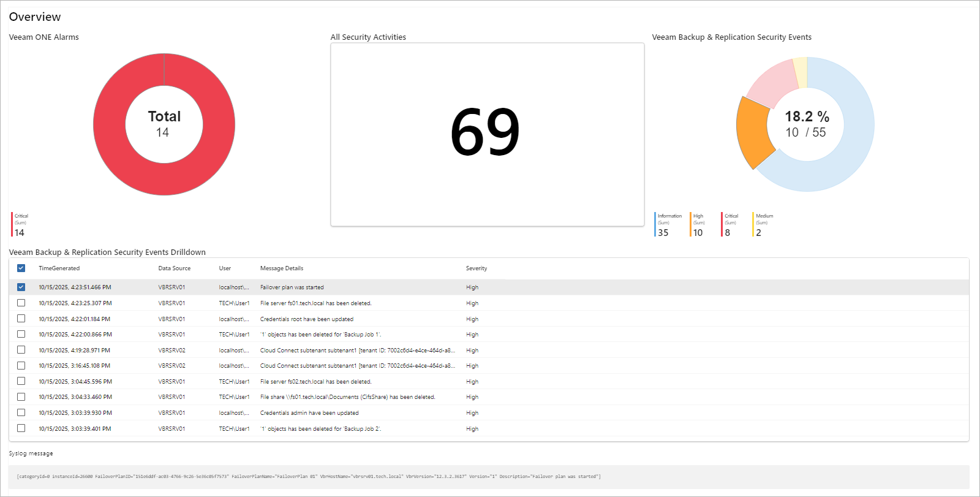This screenshot has width=980, height=497.
Task: Select the Critical legend entry with value 14
Action: [x=20, y=224]
